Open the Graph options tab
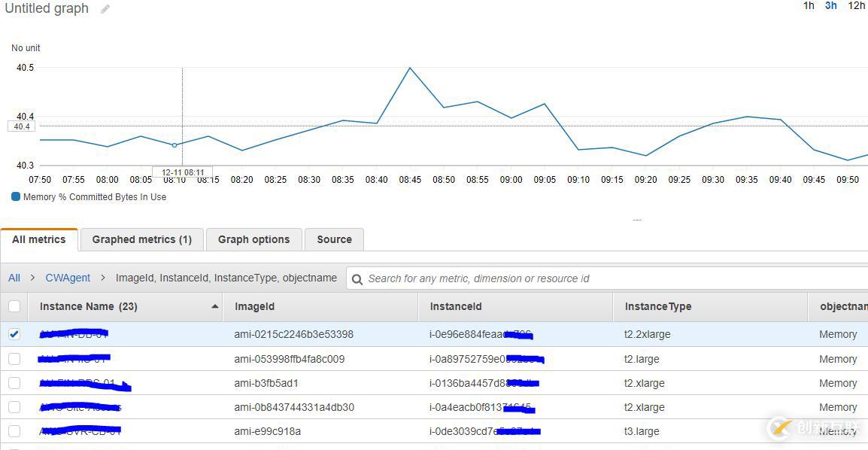Image resolution: width=868 pixels, height=450 pixels. tap(253, 239)
